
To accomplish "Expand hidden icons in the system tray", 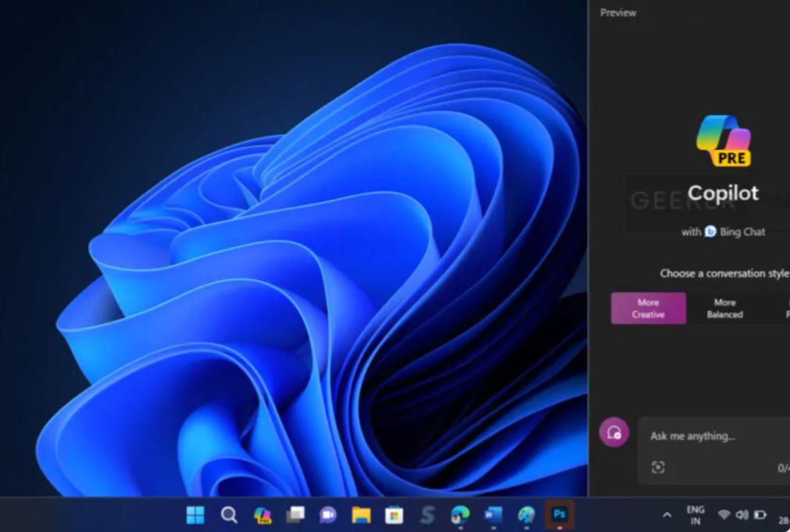I will [x=666, y=516].
